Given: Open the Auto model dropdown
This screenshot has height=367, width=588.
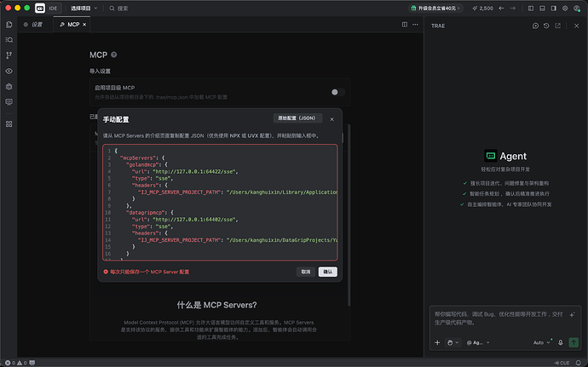Looking at the screenshot, I should [x=541, y=342].
